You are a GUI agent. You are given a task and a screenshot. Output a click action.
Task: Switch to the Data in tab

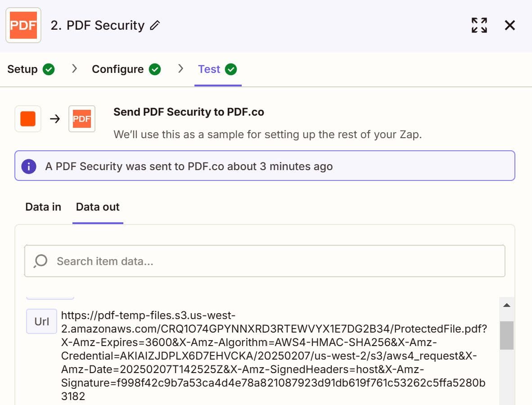(43, 207)
